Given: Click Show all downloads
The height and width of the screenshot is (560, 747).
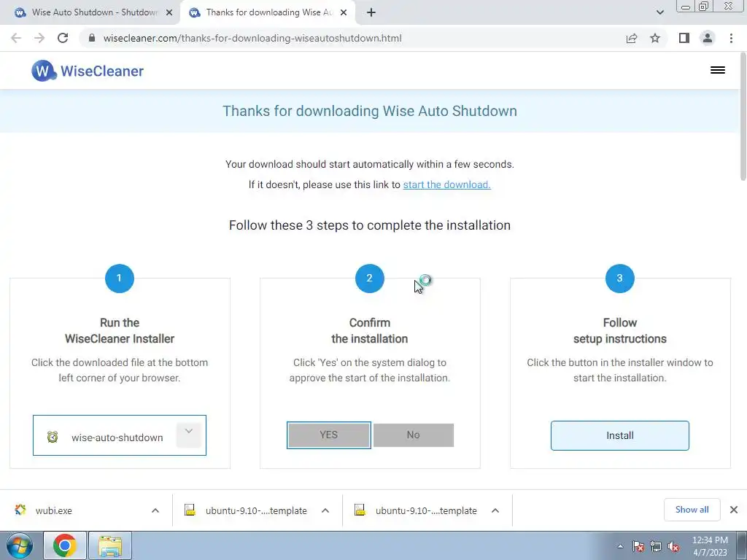Looking at the screenshot, I should (x=692, y=510).
